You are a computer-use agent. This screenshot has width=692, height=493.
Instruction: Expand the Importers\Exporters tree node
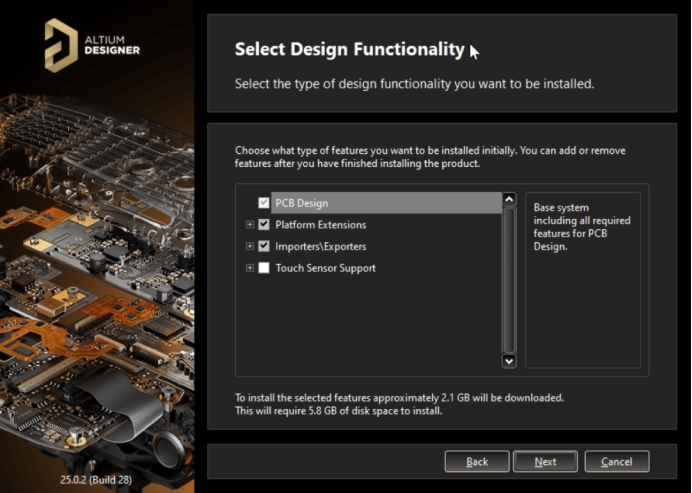pyautogui.click(x=250, y=246)
